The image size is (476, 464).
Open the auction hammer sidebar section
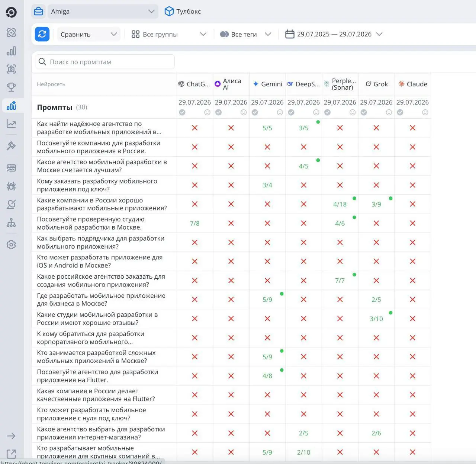pos(11,145)
